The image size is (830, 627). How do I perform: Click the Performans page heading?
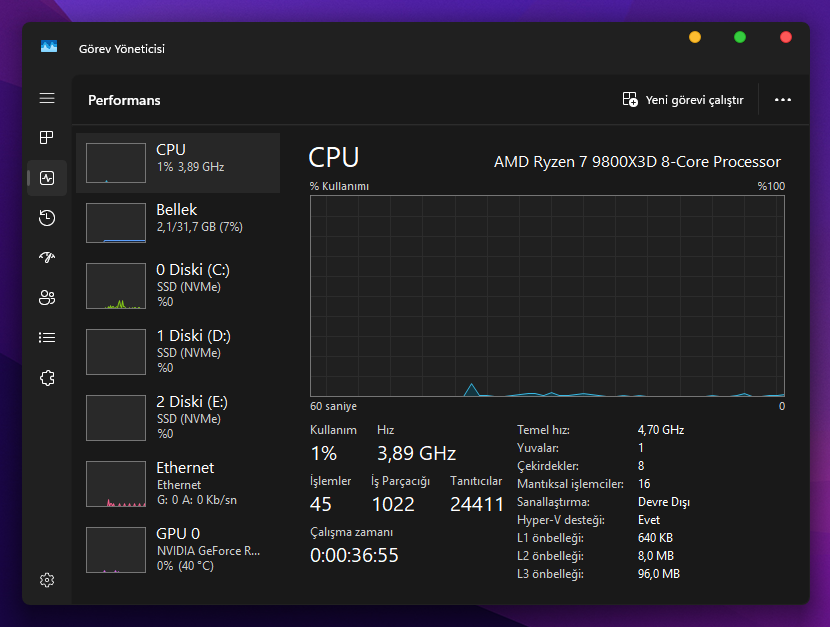124,101
